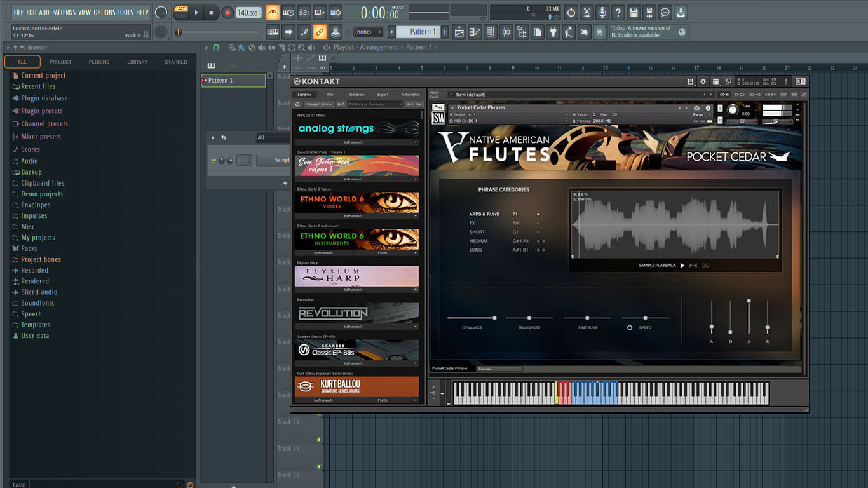
Task: Open the piano roll toolbar icon
Action: pos(476,32)
